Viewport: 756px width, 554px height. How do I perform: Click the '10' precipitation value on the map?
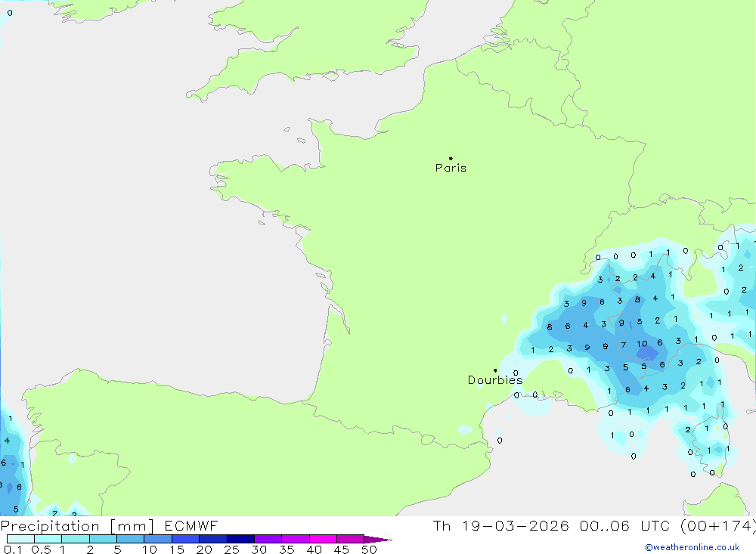tap(642, 344)
